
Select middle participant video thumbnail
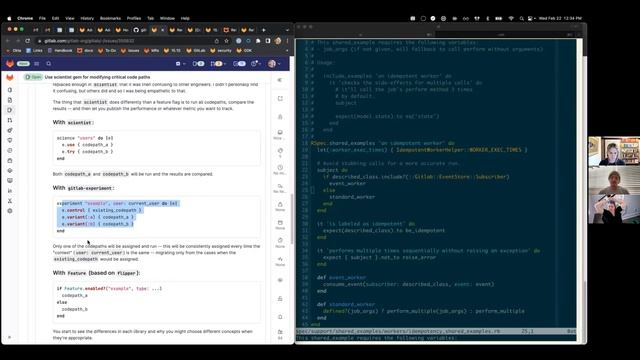pyautogui.click(x=614, y=180)
